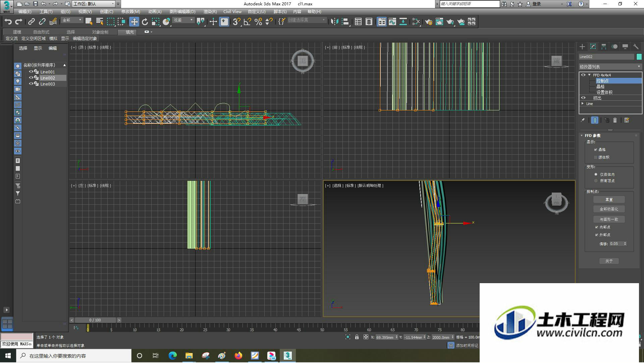Open the 修改器列表 dropdown

610,67
